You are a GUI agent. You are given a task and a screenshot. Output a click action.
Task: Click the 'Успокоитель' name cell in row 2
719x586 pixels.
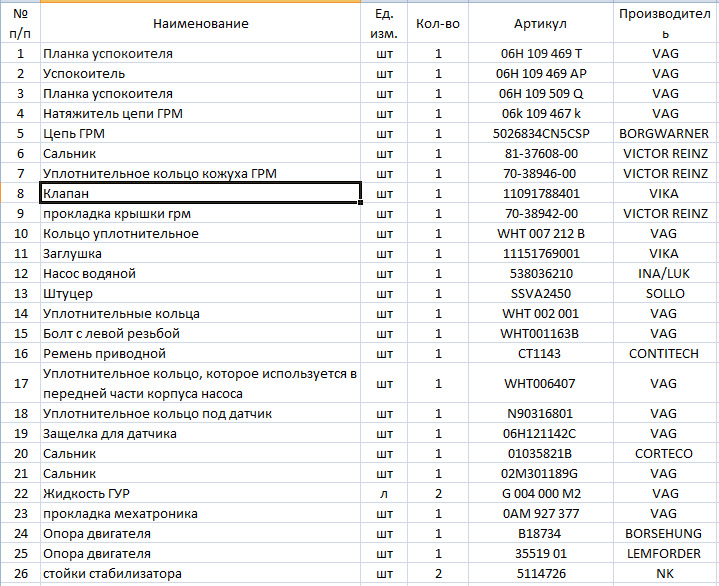point(201,73)
